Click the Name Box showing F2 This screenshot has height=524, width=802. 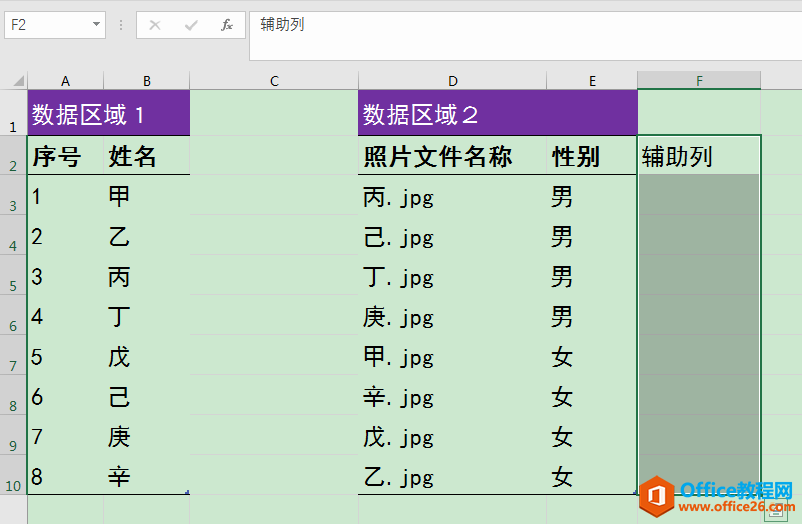(x=55, y=25)
